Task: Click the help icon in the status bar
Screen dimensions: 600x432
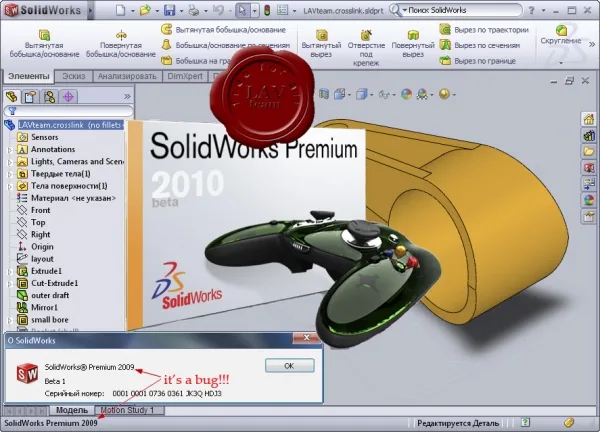Action: (525, 422)
